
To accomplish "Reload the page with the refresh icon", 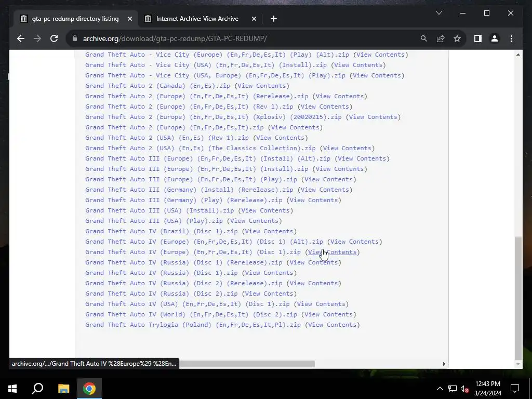I will pos(54,38).
